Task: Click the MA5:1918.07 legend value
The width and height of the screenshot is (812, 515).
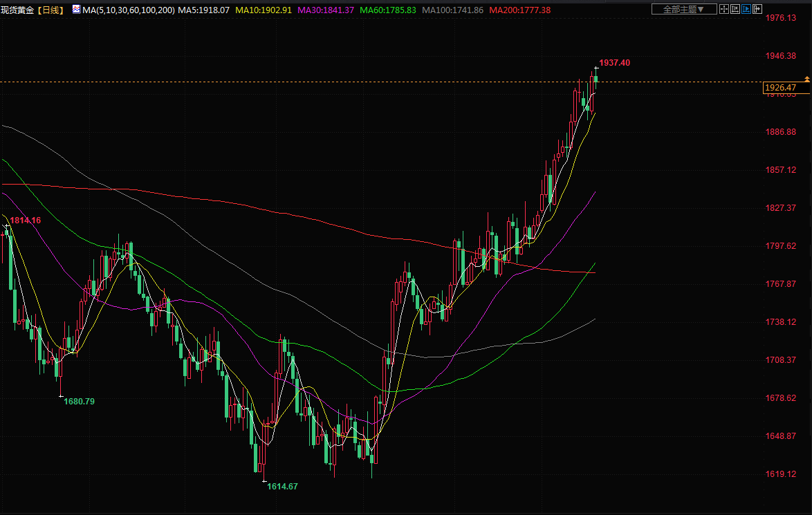Action: (203, 10)
